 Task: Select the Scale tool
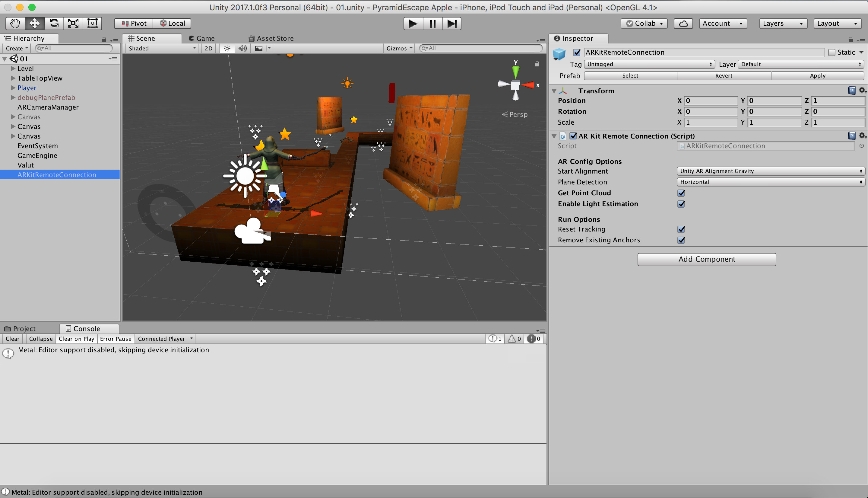coord(73,23)
